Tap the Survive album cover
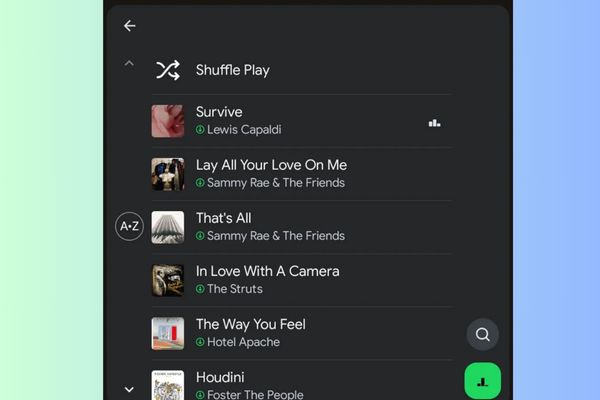 [167, 121]
